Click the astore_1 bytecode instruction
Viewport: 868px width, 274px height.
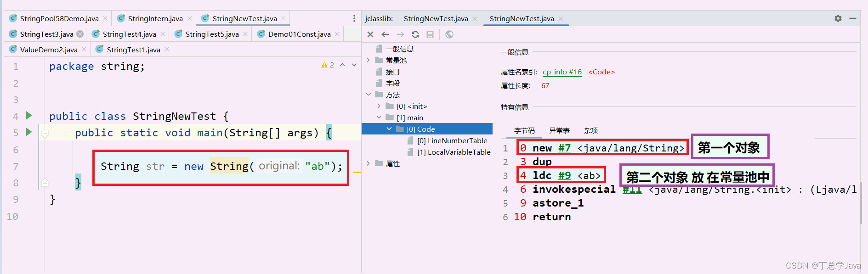click(x=558, y=203)
